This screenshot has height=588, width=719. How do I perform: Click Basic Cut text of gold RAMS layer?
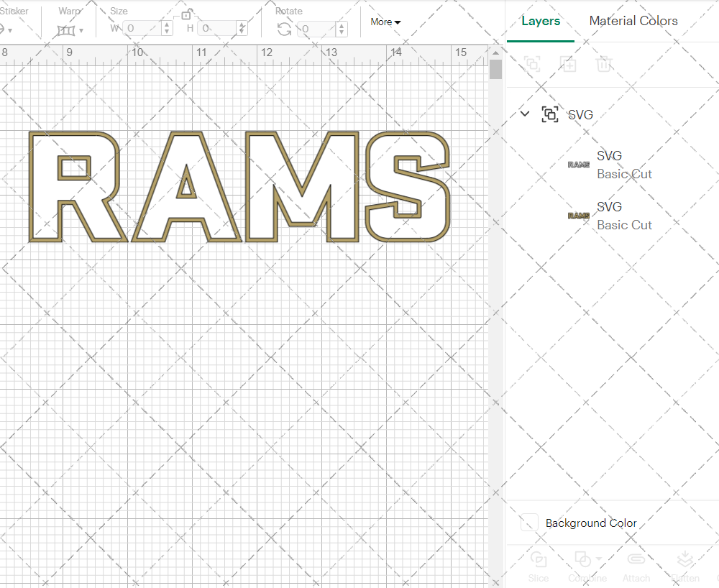(624, 225)
